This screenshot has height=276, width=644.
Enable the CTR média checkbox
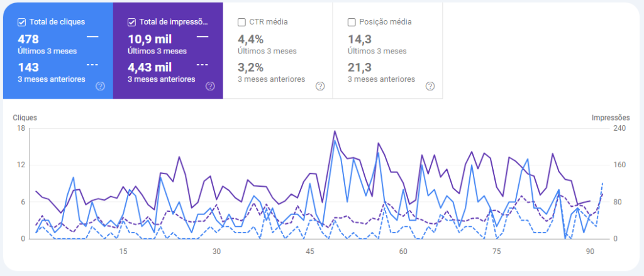(241, 22)
